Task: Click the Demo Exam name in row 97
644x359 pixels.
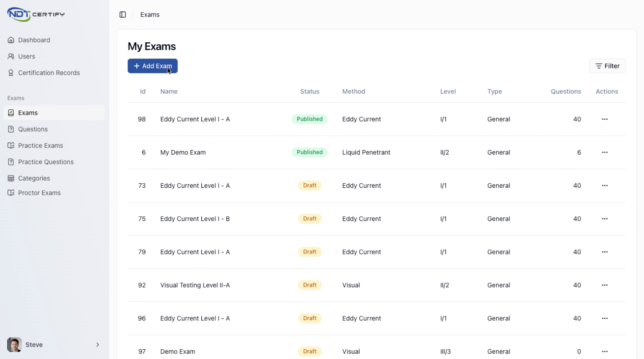Action: click(178, 352)
